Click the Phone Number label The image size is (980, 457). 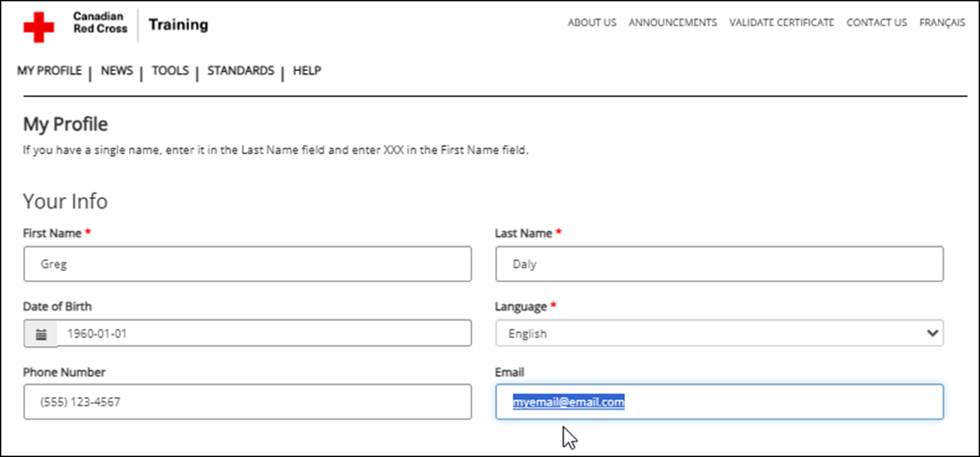click(64, 372)
